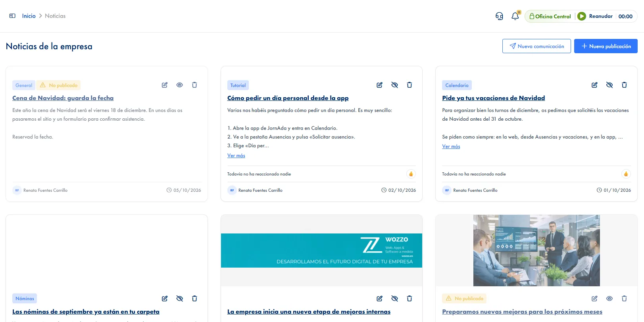Image resolution: width=644 pixels, height=322 pixels.
Task: Delete the vacaciones de Navidad post
Action: pos(624,85)
